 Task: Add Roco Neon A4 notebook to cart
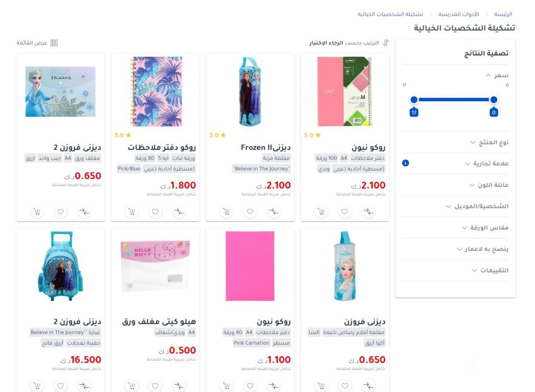click(321, 212)
